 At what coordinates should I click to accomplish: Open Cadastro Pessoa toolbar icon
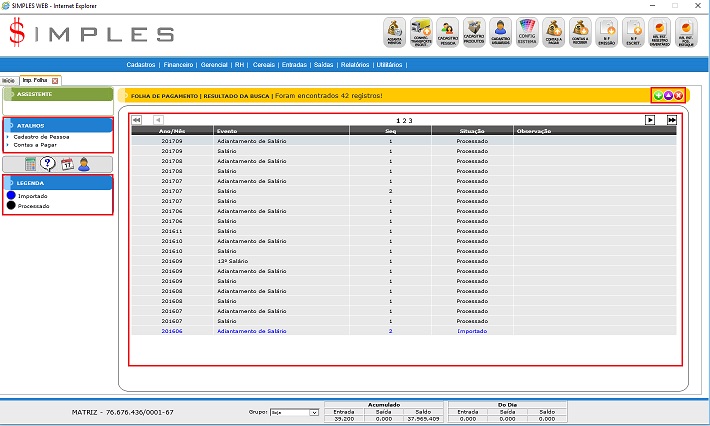coord(448,33)
